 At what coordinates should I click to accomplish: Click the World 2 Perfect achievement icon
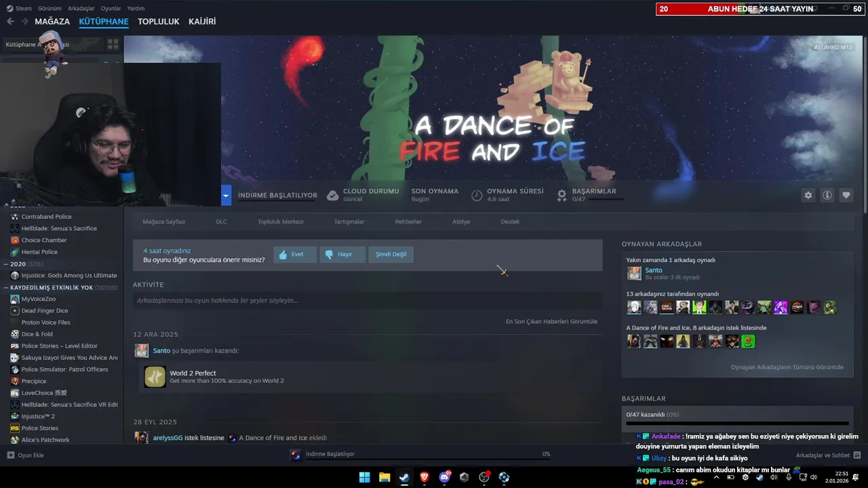(x=155, y=377)
